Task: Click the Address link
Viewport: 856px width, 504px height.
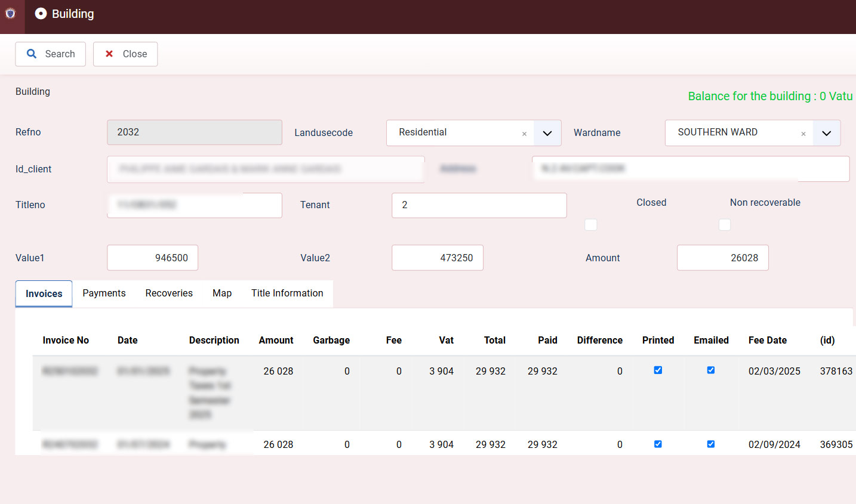Action: [458, 168]
